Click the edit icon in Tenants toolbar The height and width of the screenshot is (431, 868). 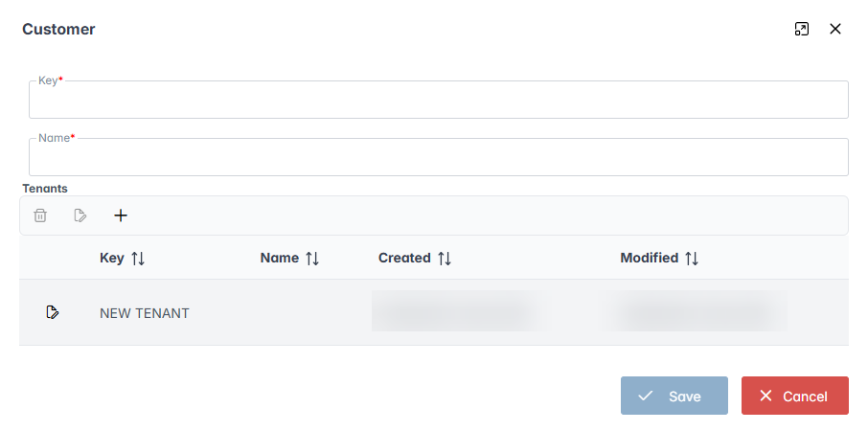[80, 215]
